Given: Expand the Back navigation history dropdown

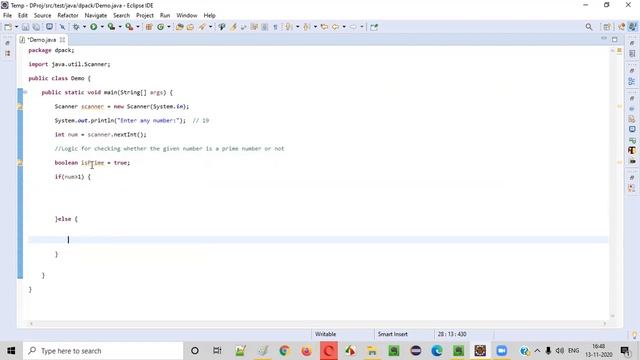Looking at the screenshot, I should 344,27.
